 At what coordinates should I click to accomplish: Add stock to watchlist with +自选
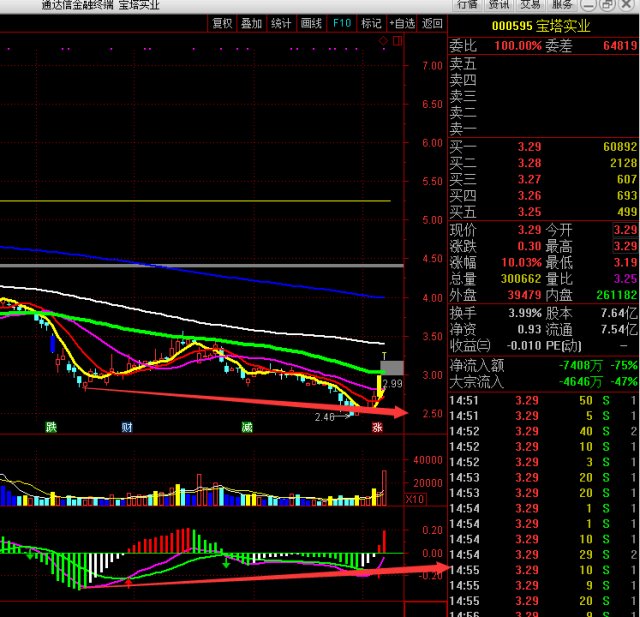tap(402, 23)
